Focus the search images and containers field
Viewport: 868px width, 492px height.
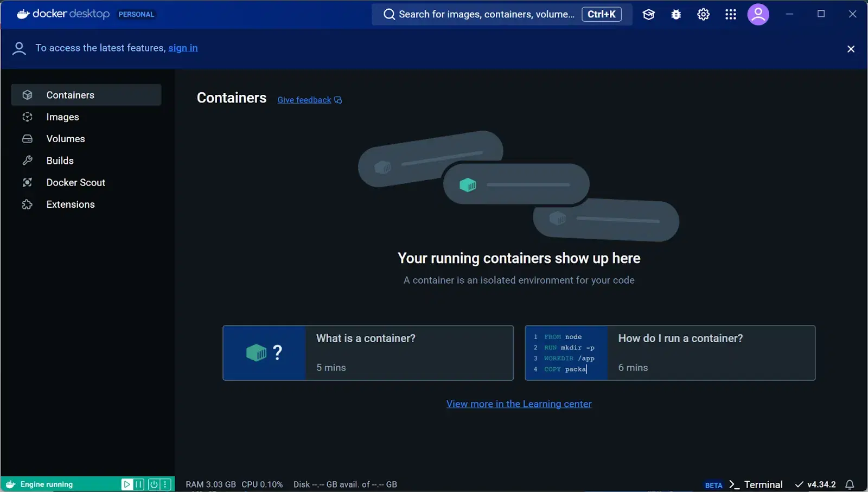tap(502, 14)
